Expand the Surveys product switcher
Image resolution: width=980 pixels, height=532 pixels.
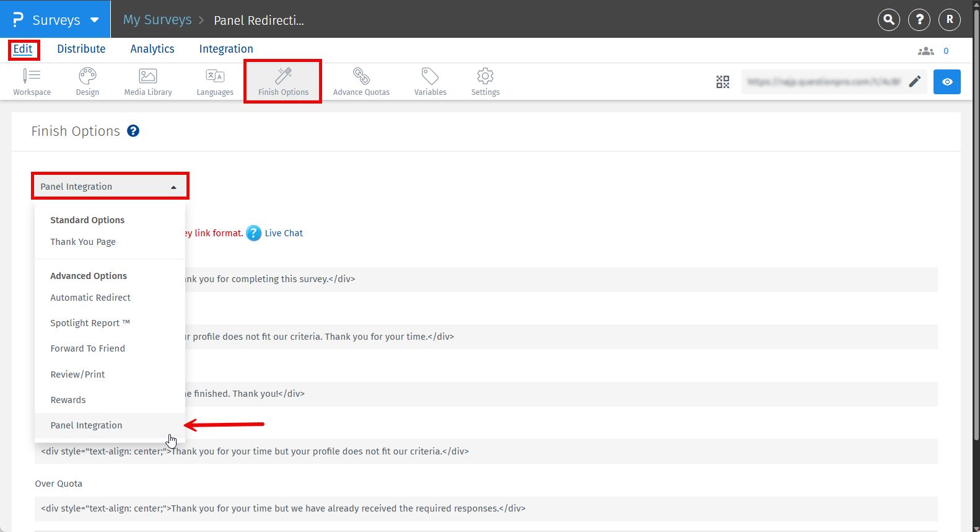(95, 20)
